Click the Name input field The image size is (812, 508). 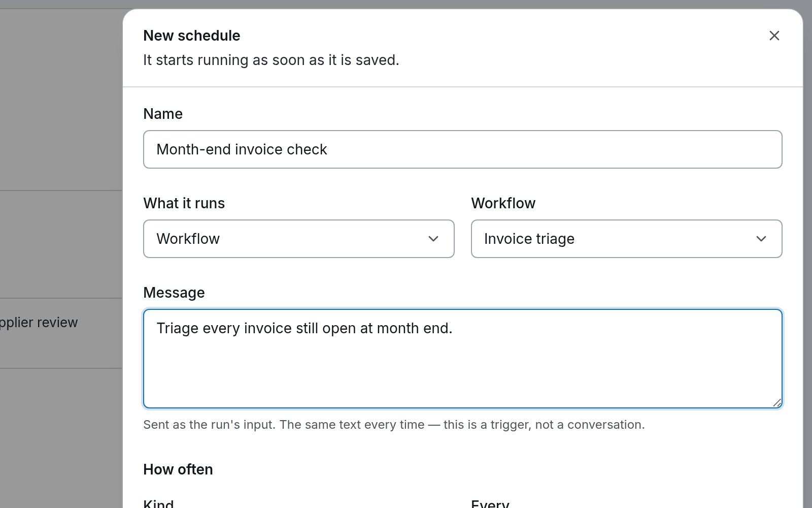point(462,149)
